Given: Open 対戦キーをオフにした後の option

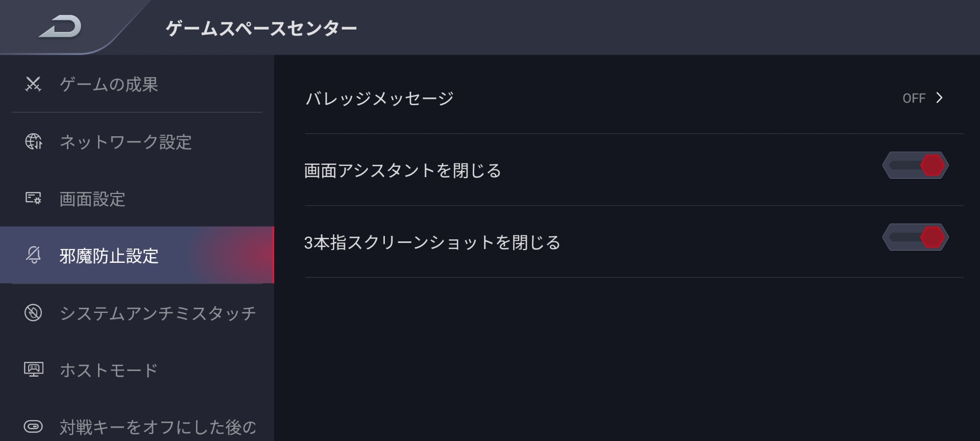Looking at the screenshot, I should pyautogui.click(x=158, y=427).
